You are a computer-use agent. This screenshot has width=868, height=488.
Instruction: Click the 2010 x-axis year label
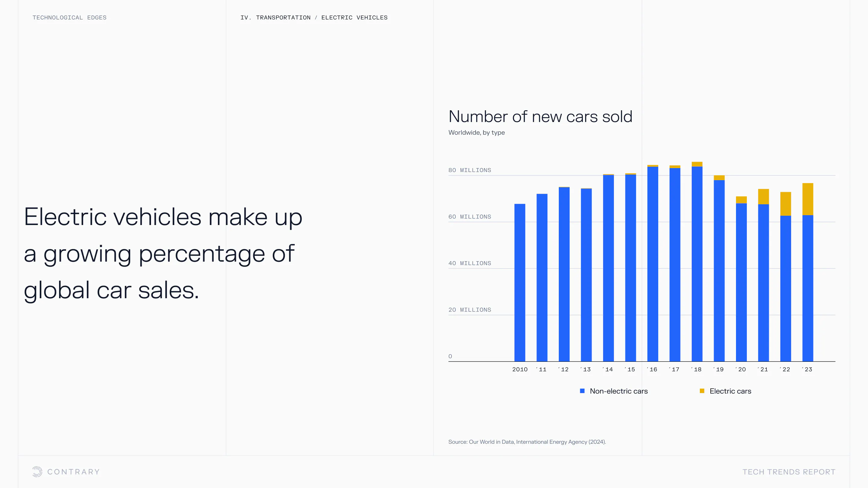coord(520,369)
